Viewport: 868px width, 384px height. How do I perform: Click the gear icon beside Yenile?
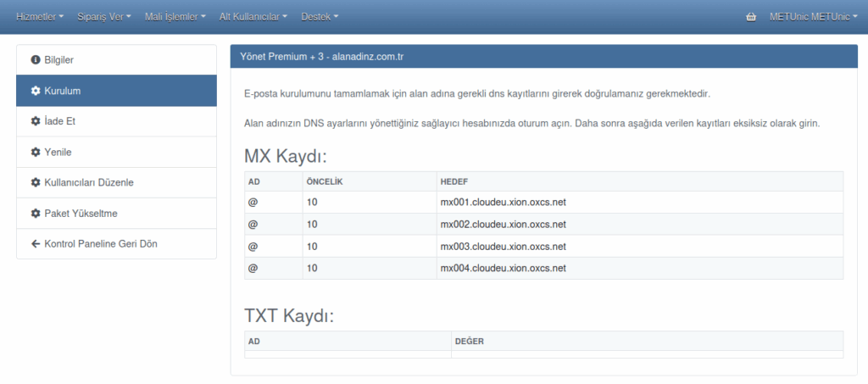pyautogui.click(x=36, y=152)
